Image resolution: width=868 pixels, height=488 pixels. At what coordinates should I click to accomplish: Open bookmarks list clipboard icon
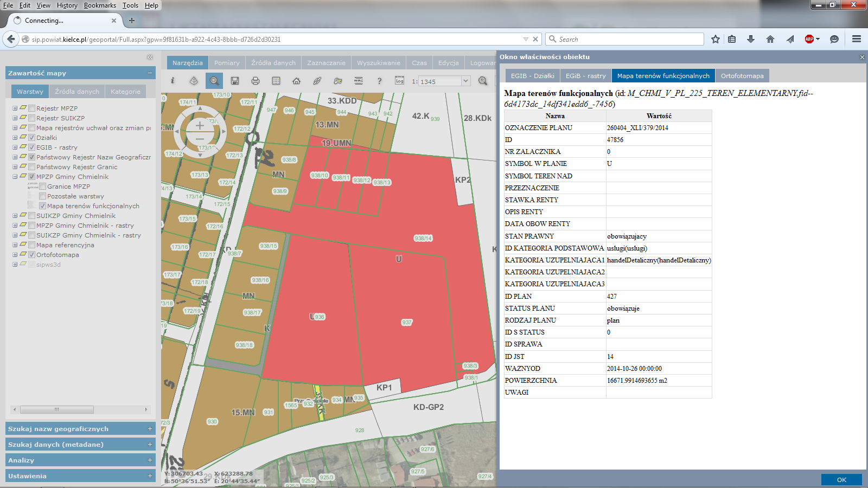732,39
